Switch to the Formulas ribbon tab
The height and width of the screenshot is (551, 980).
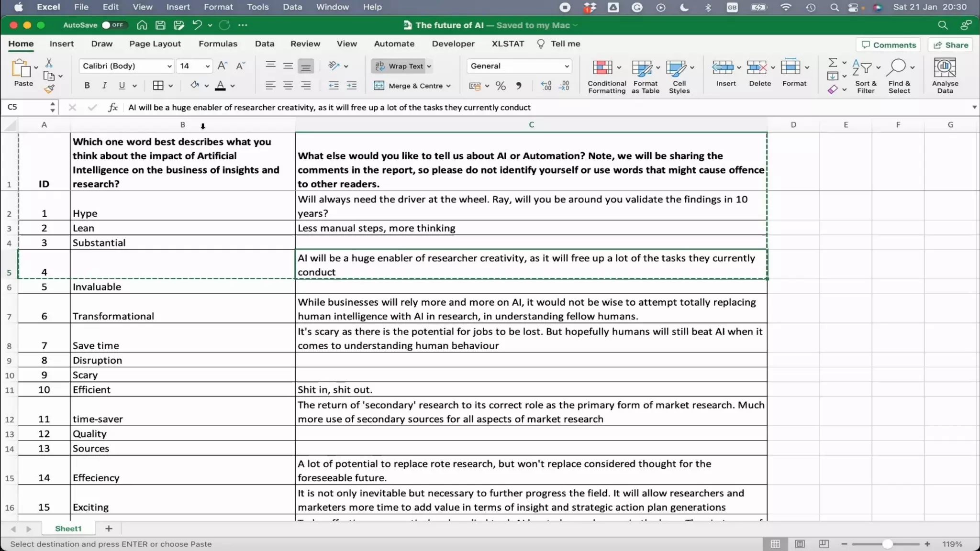218,44
